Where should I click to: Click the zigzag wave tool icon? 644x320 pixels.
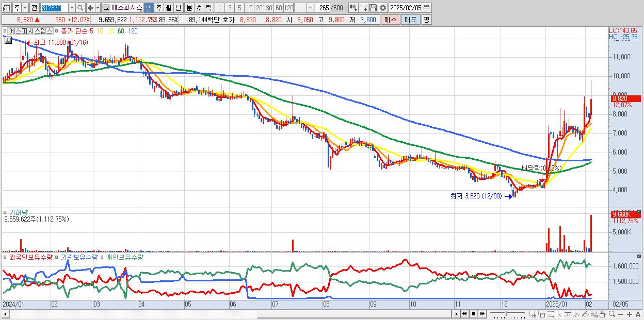point(577,314)
